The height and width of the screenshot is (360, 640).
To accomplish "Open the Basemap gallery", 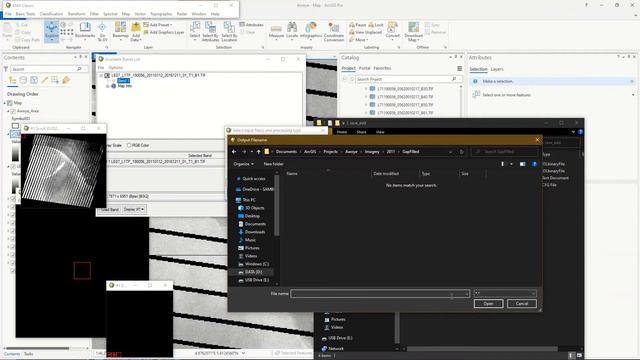I will point(120,31).
